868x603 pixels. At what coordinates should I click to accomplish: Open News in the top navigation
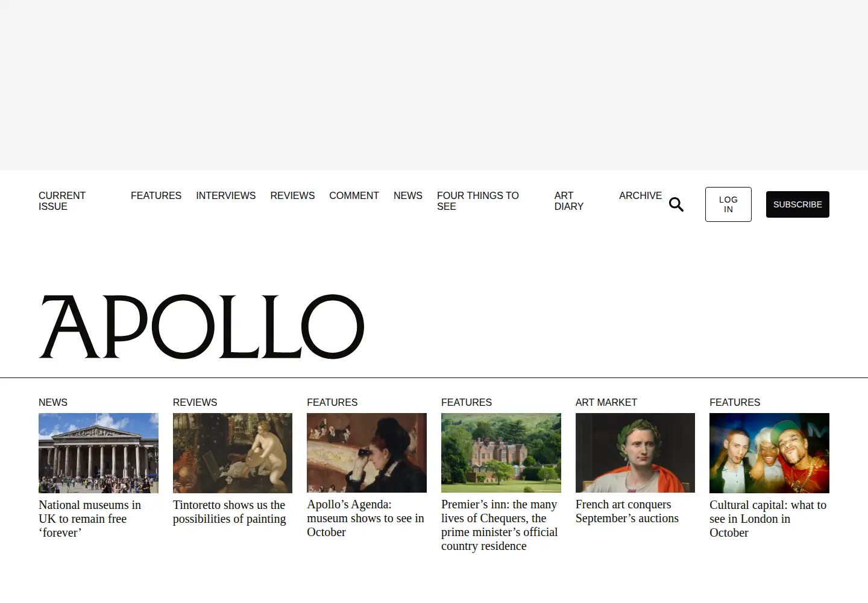(408, 195)
